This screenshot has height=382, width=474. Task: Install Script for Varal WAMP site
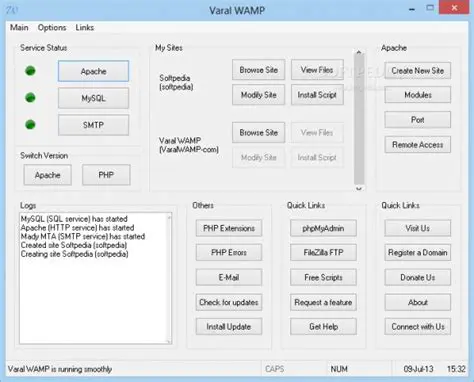coord(317,157)
